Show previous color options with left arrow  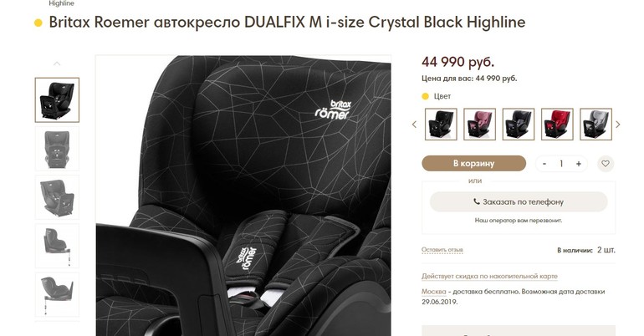(x=414, y=125)
